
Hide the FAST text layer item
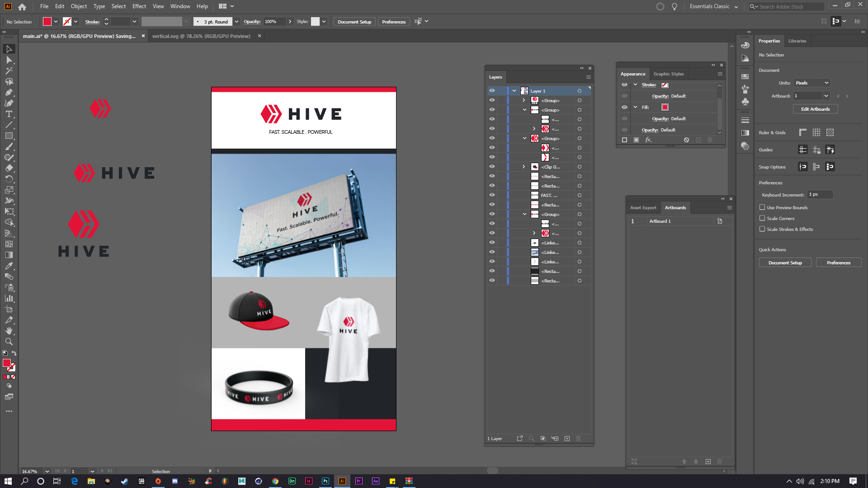(492, 195)
